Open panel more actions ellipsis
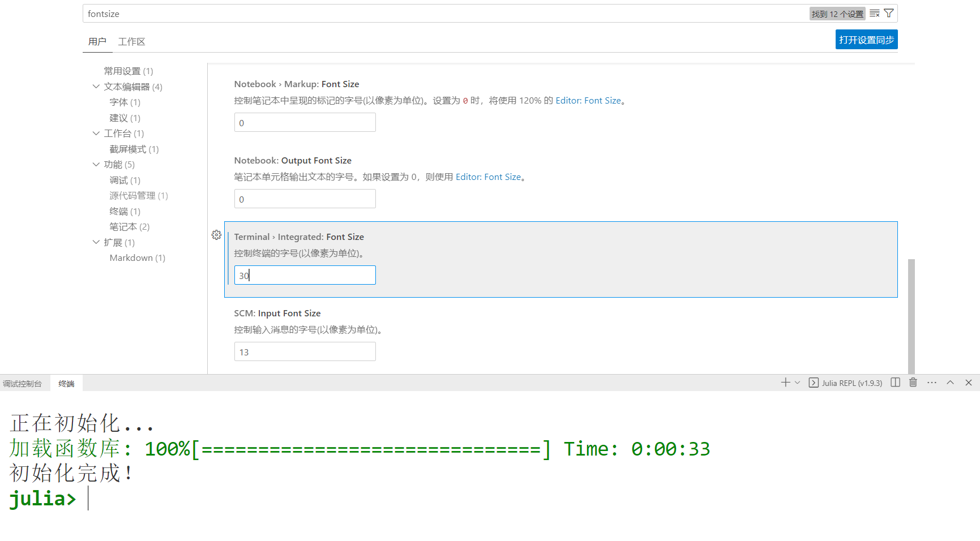 (932, 383)
